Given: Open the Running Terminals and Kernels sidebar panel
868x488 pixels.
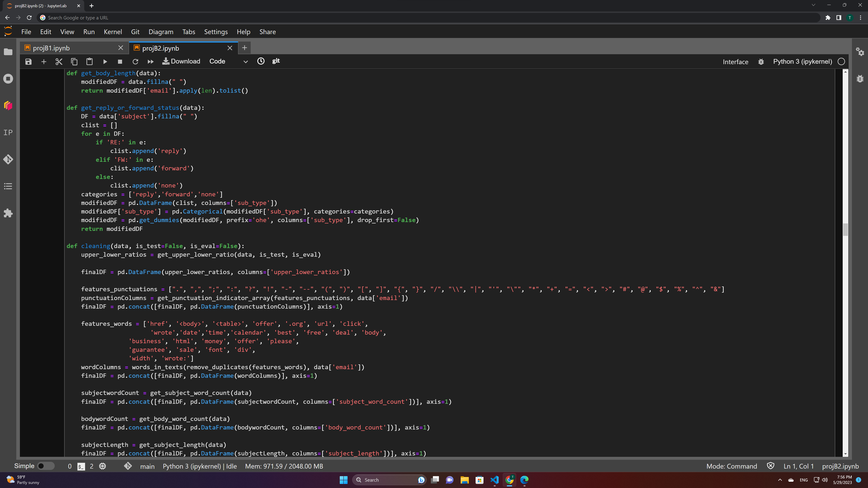Looking at the screenshot, I should 8,79.
